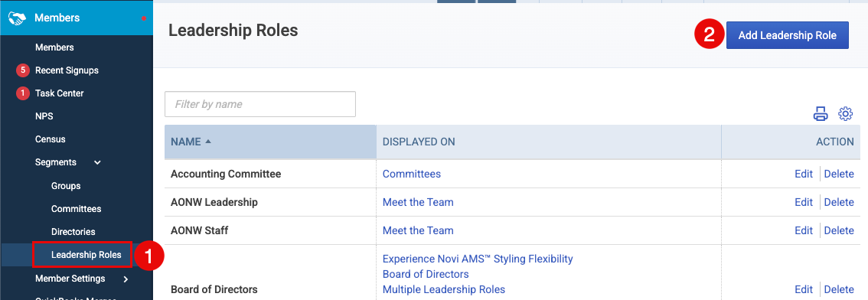Viewport: 868px width, 300px height.
Task: Open Groups under Segments
Action: coord(66,186)
